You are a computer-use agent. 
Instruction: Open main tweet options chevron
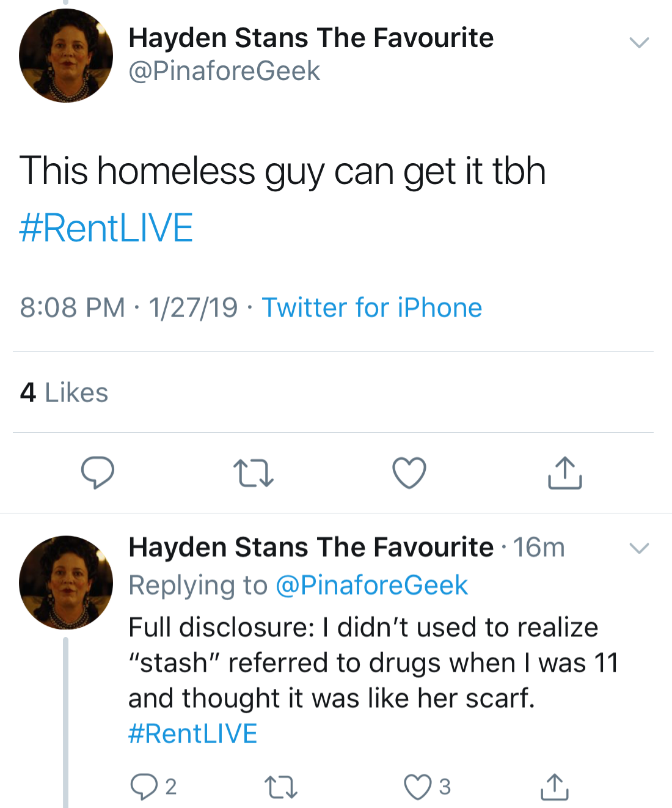[639, 42]
